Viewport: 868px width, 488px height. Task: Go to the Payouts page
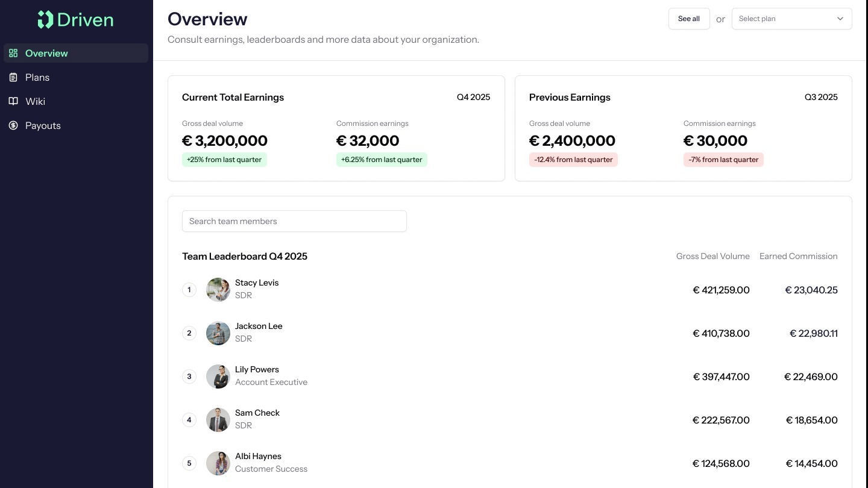(x=43, y=125)
